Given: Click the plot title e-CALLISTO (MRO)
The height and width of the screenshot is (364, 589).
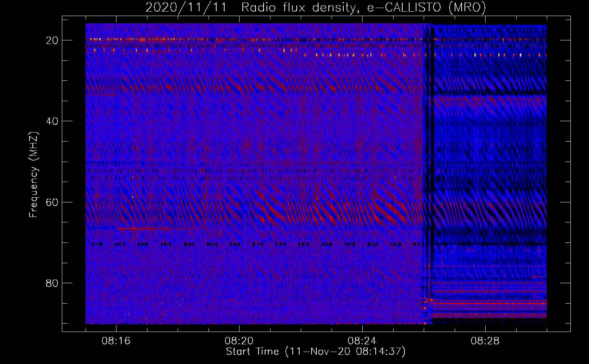Looking at the screenshot, I should 427,7.
